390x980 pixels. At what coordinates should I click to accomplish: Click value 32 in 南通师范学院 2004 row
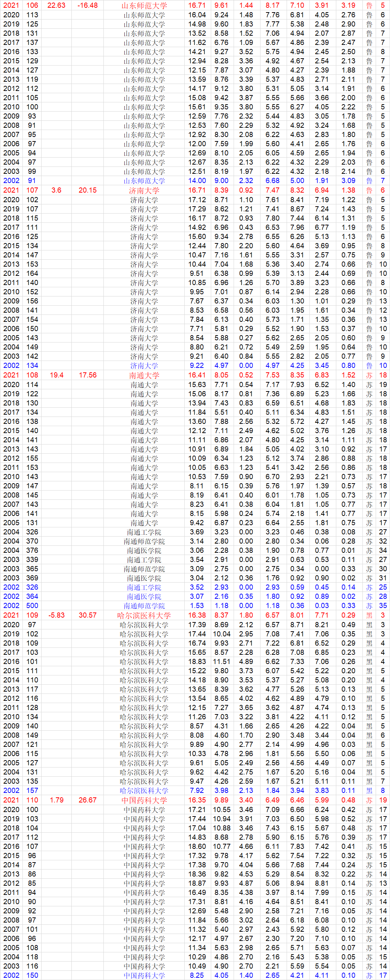point(383,541)
